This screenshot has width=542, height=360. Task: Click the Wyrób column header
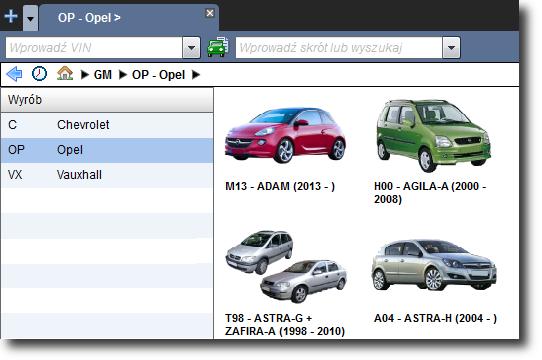coord(107,100)
